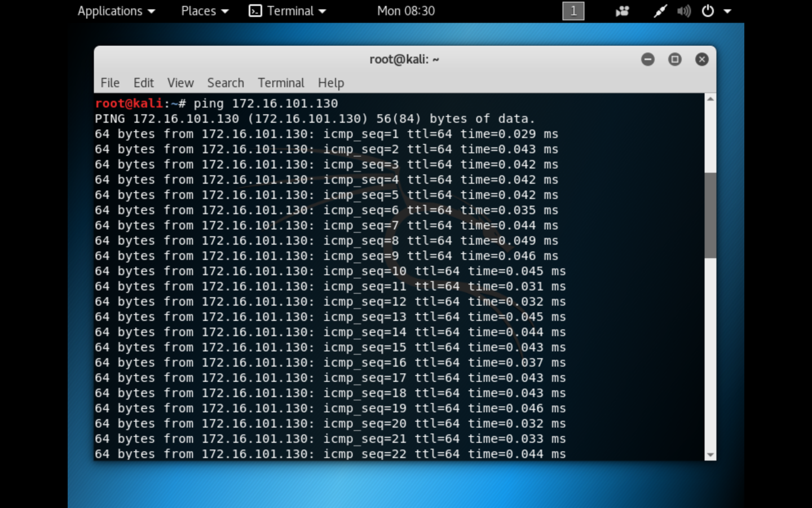
Task: Click the icmp_seq=12 output line
Action: pyautogui.click(x=330, y=302)
